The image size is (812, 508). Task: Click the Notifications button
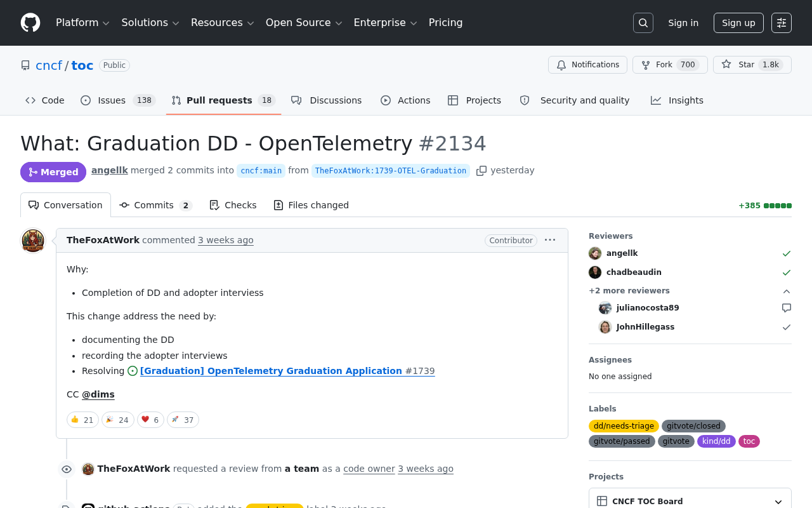pos(587,65)
